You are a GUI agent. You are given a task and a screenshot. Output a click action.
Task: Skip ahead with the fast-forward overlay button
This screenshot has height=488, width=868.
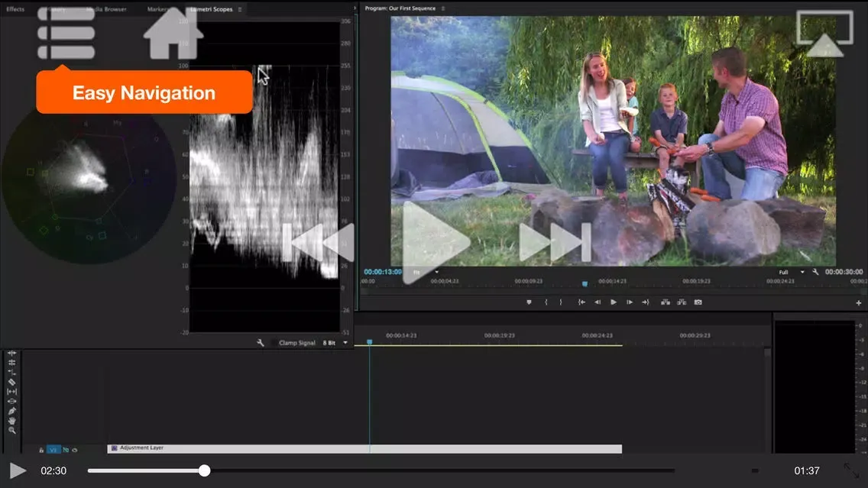(555, 242)
